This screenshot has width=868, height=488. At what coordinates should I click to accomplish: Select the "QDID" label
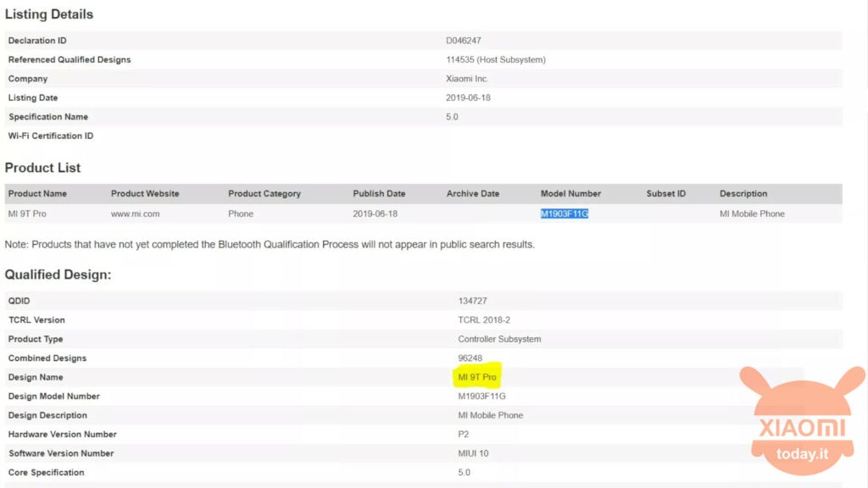19,301
